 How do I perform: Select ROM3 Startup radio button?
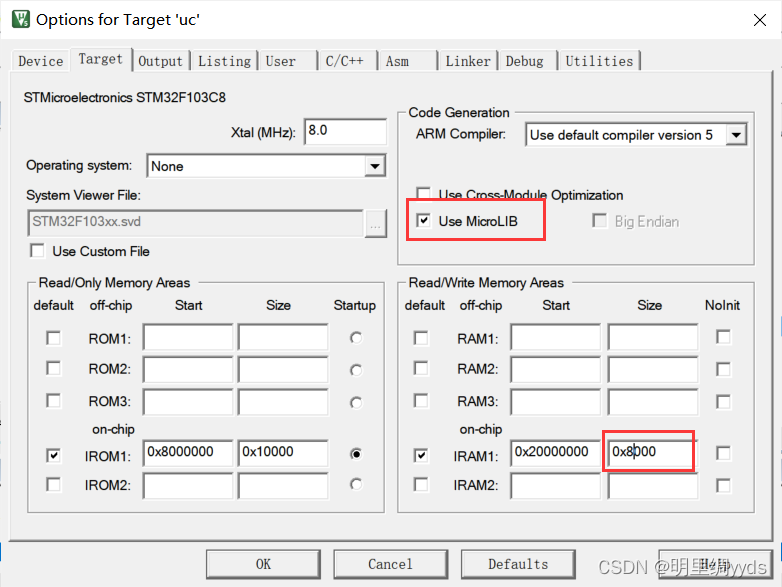coord(356,402)
